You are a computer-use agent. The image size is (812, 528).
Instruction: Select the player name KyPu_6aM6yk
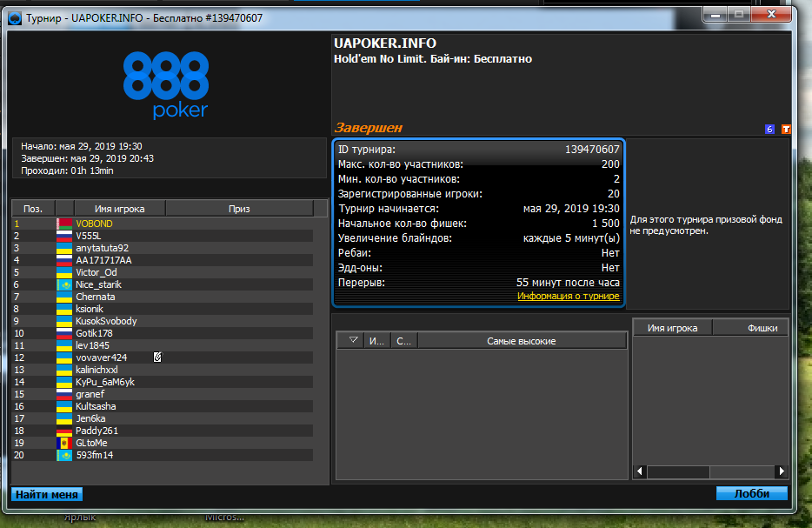(105, 382)
